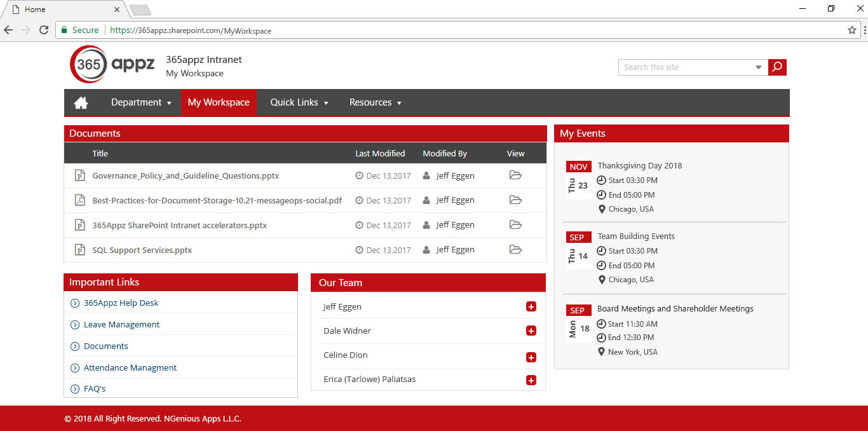Click the PowerPoint file icon beside Governance_Policy document
The height and width of the screenshot is (431, 868).
tap(80, 175)
